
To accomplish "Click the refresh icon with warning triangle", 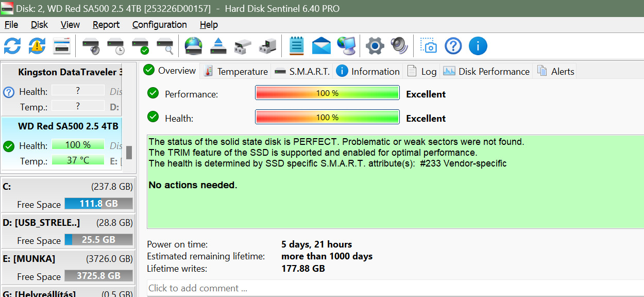I will (x=37, y=46).
